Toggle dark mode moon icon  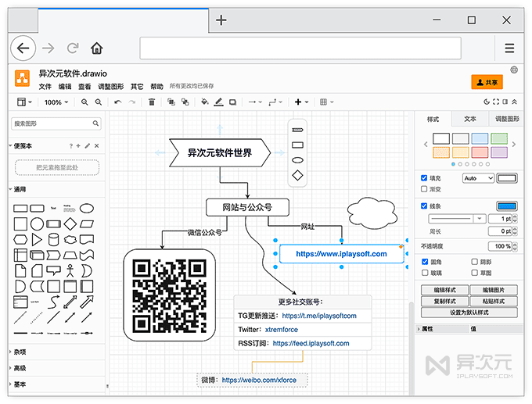pyautogui.click(x=487, y=102)
